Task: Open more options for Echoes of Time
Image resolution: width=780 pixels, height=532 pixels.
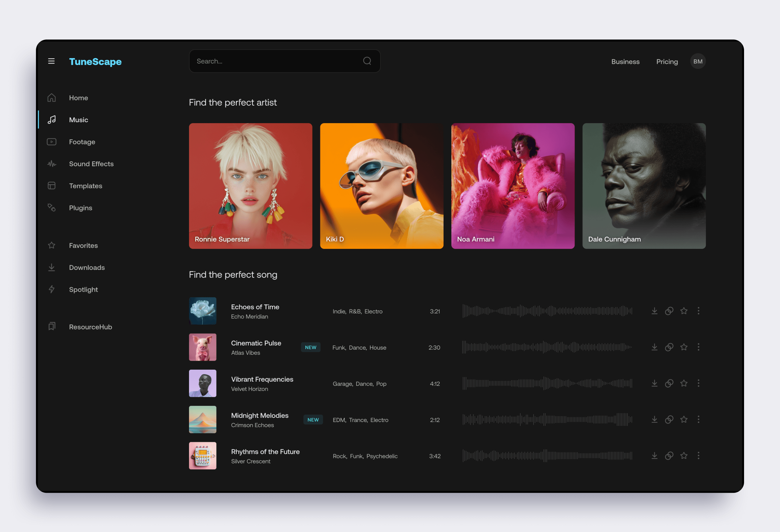Action: [699, 311]
